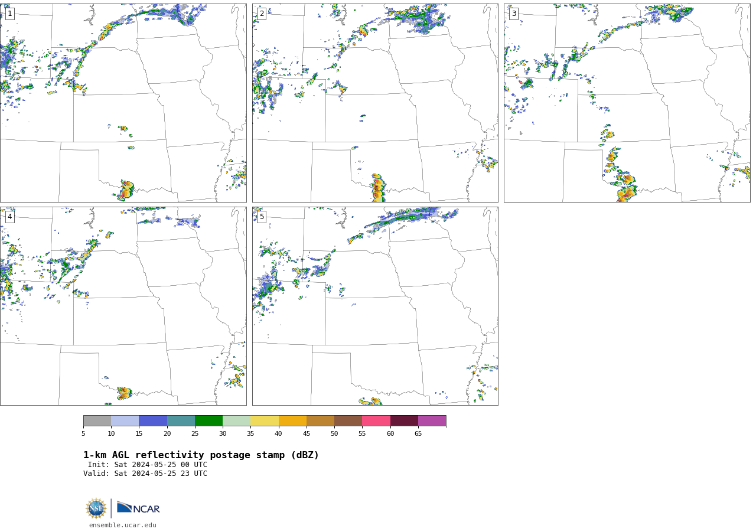Image resolution: width=756 pixels, height=532 pixels.
Task: Click the colorbar tick label 35
Action: 250,434
